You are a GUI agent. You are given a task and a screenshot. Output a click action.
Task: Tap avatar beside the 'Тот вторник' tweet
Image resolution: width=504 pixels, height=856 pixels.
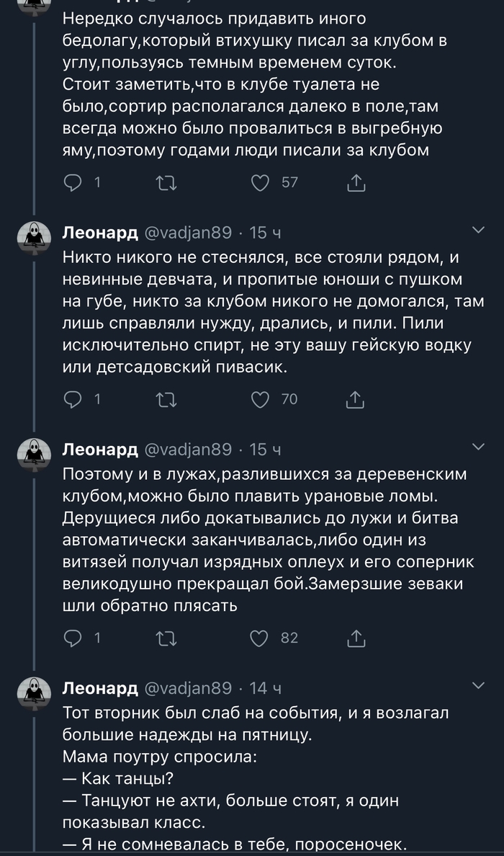click(34, 694)
